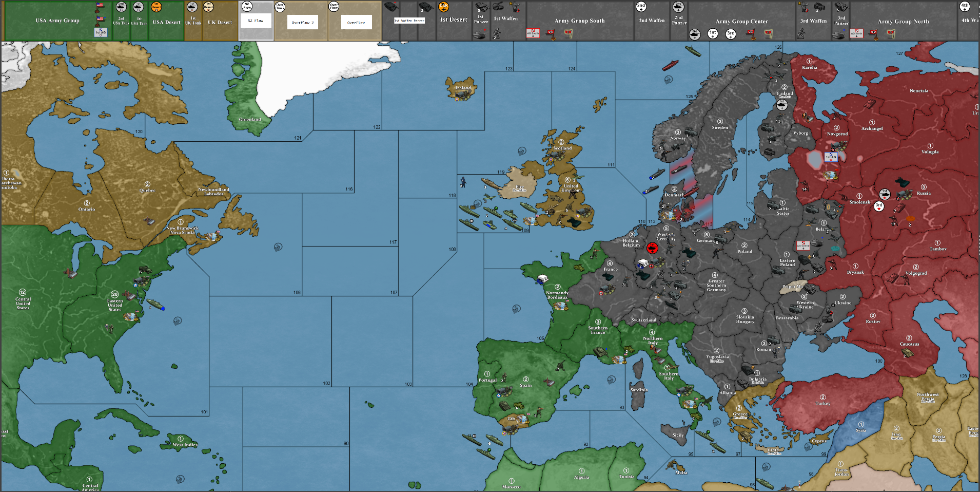Select the 2nd Panzer aircraft roundel

coord(678,7)
